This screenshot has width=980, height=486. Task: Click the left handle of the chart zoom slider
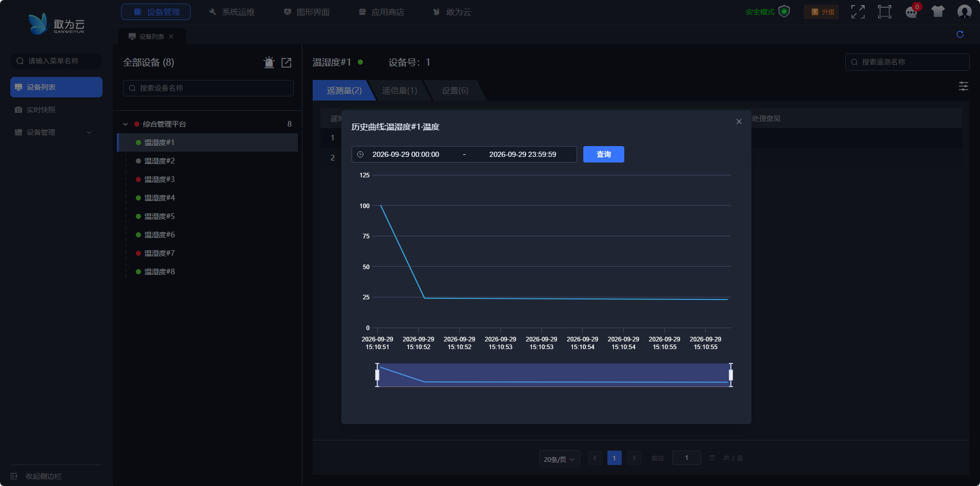click(x=377, y=375)
